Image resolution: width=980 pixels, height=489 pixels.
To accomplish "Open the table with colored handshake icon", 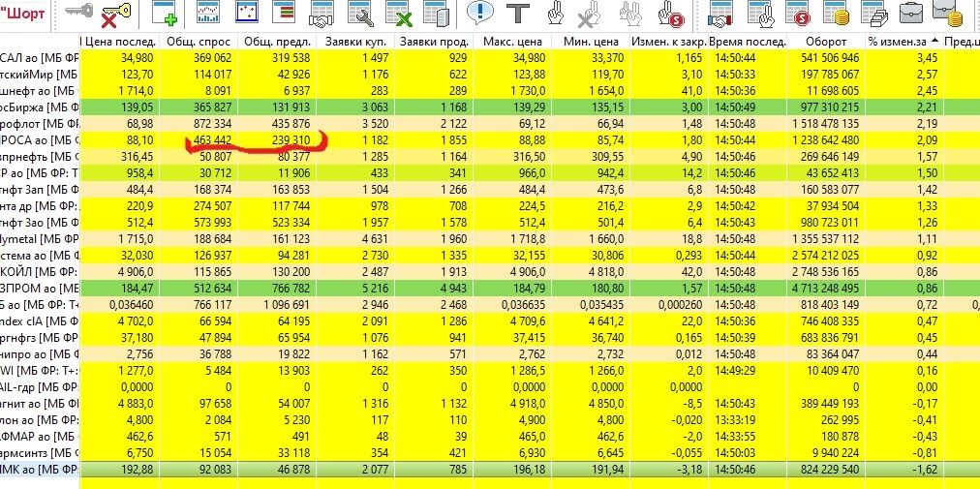I will pos(720,14).
